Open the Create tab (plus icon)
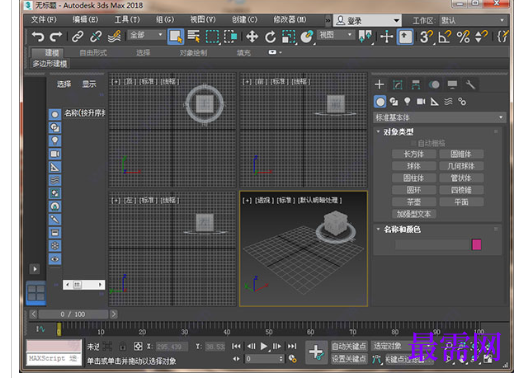 click(379, 84)
